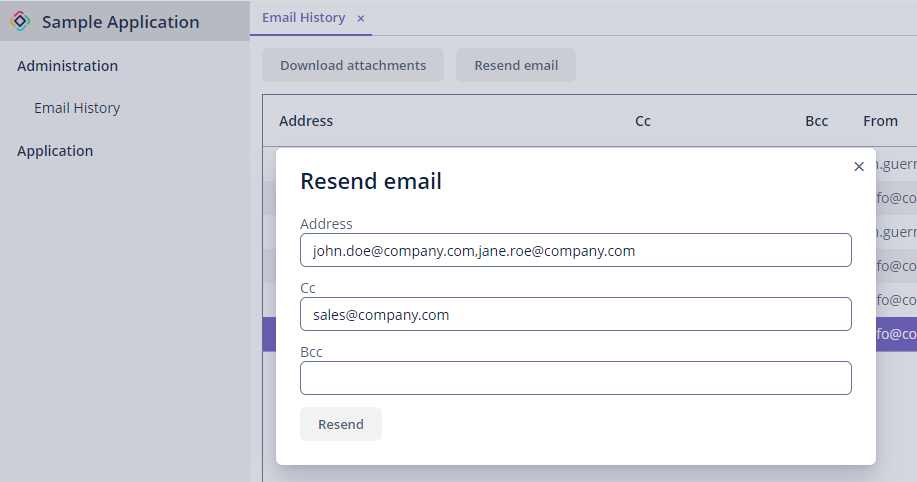
Task: Expand the Administration menu section
Action: [x=67, y=66]
